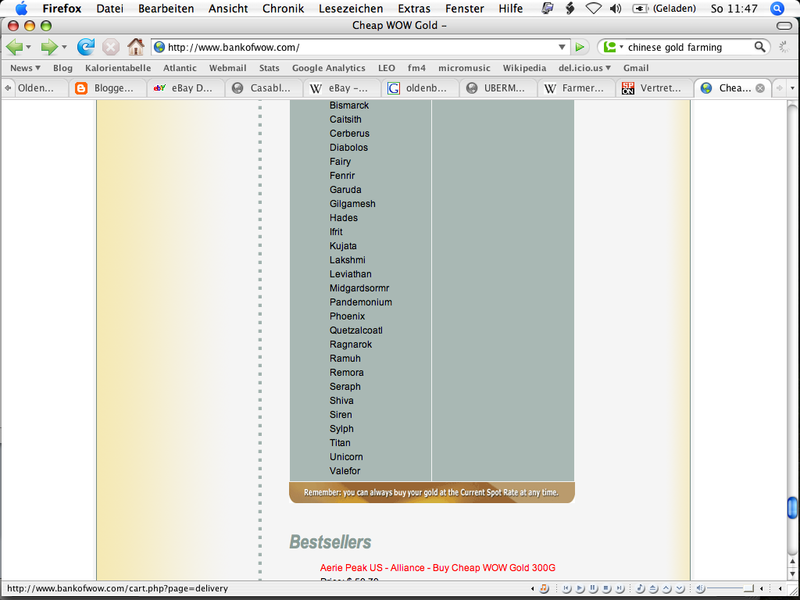Expand the URL bar history dropdown

coord(562,47)
